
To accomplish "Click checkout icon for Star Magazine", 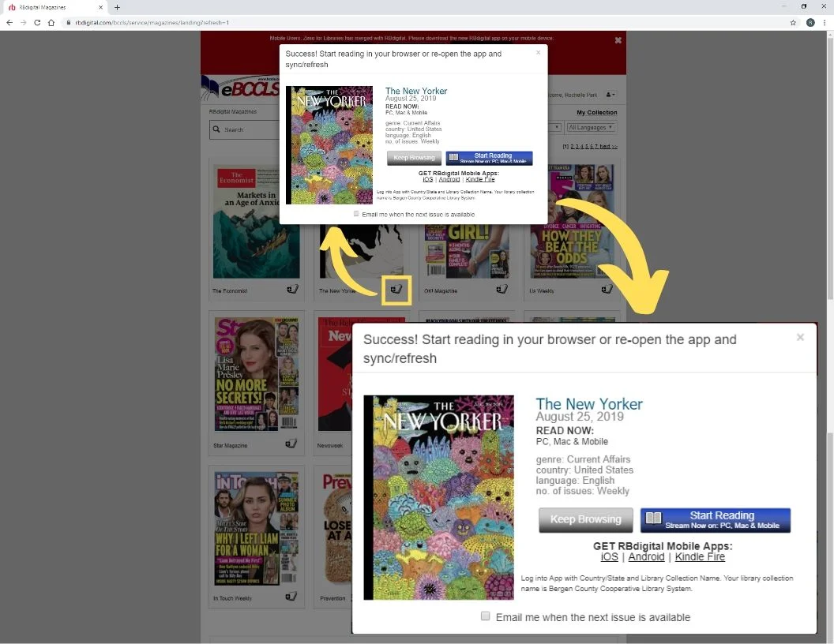I will [x=291, y=444].
